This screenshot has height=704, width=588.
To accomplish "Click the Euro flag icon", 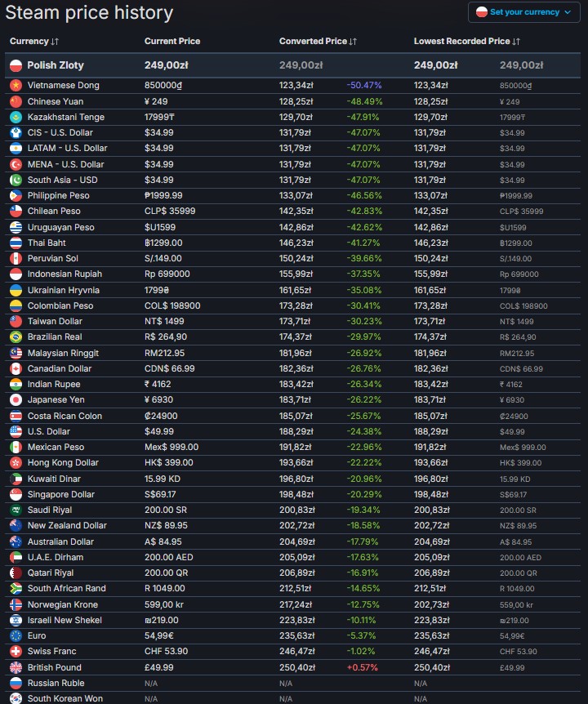I will 16,635.
